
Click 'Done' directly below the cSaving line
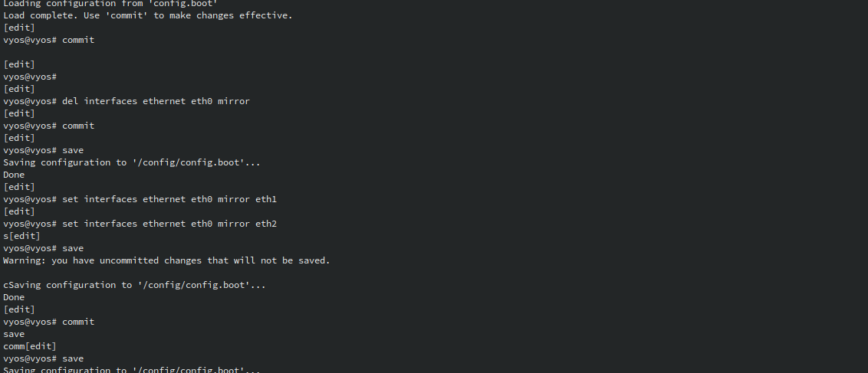(x=14, y=297)
